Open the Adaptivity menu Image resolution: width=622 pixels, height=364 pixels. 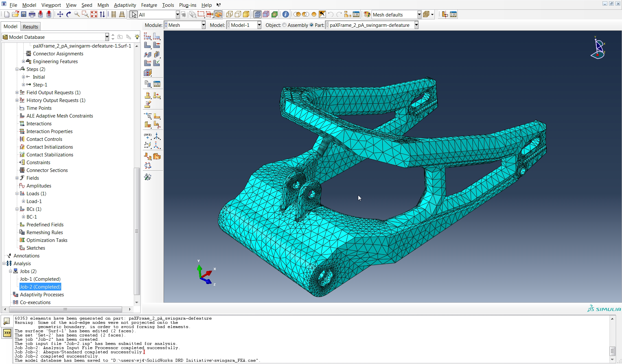(125, 5)
